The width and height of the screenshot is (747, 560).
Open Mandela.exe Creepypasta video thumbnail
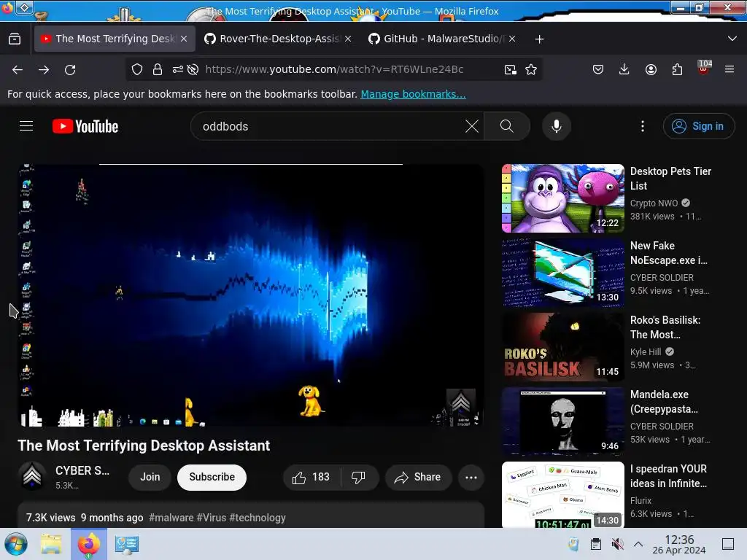[562, 421]
